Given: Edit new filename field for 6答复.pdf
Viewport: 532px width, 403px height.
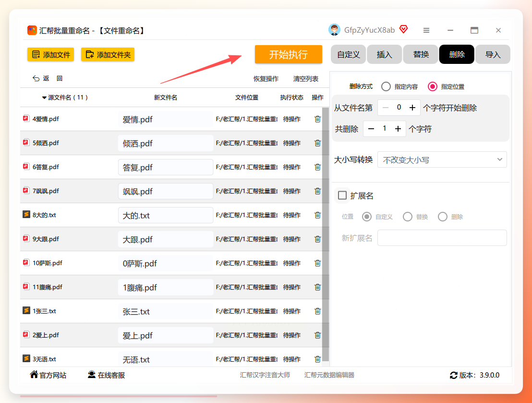Looking at the screenshot, I should click(x=166, y=167).
